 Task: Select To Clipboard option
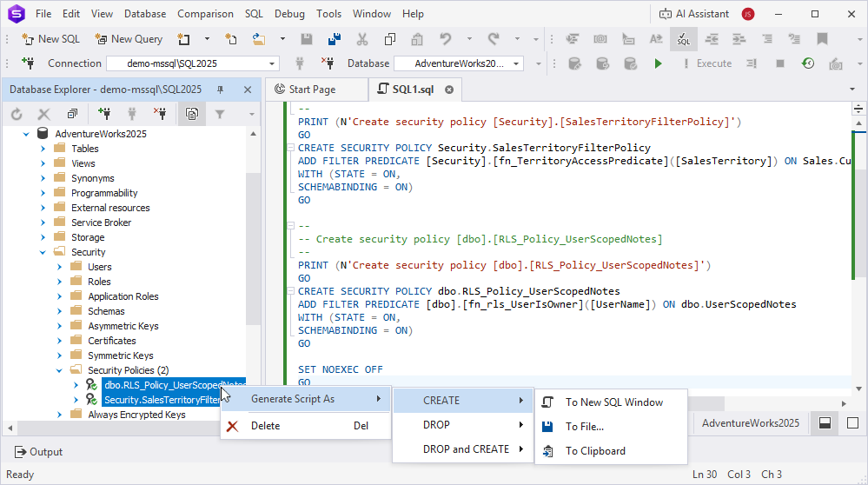click(x=611, y=451)
